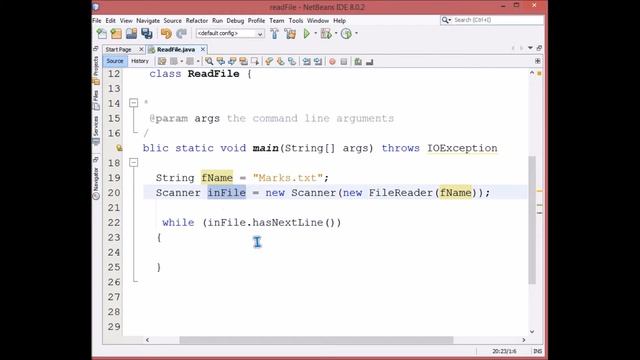
Task: Switch to History view
Action: 140,61
